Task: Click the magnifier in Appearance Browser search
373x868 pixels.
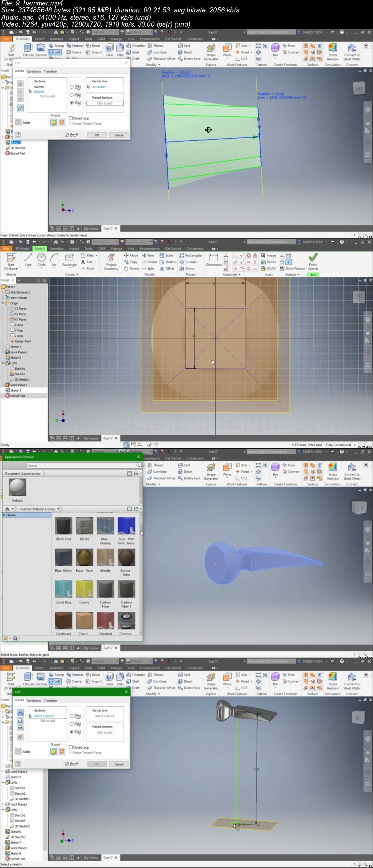Action: coord(138,465)
